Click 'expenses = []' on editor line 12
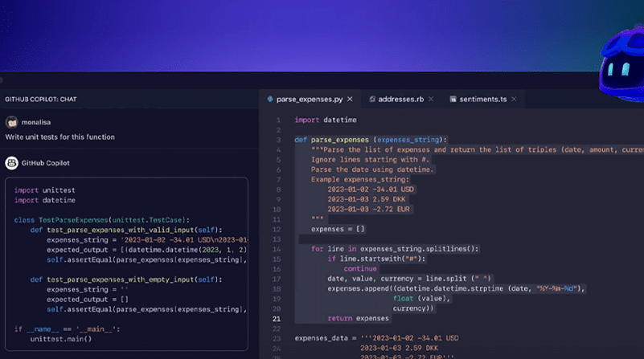 click(x=338, y=229)
